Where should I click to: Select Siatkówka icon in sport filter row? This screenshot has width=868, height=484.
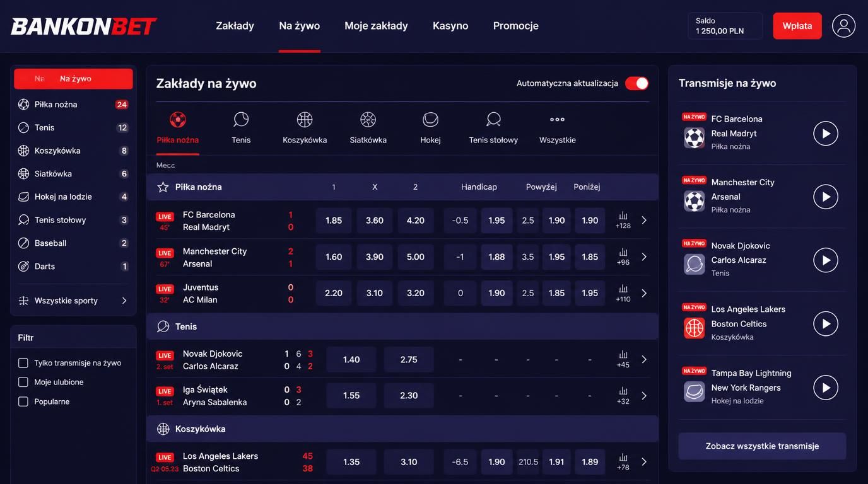pos(368,119)
